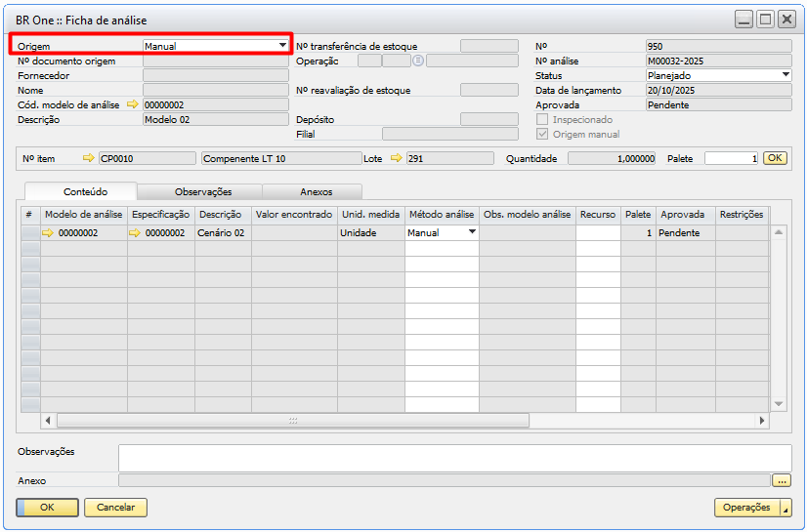
Task: Click link arrow beside Cód. modelo de análise
Action: [x=134, y=104]
